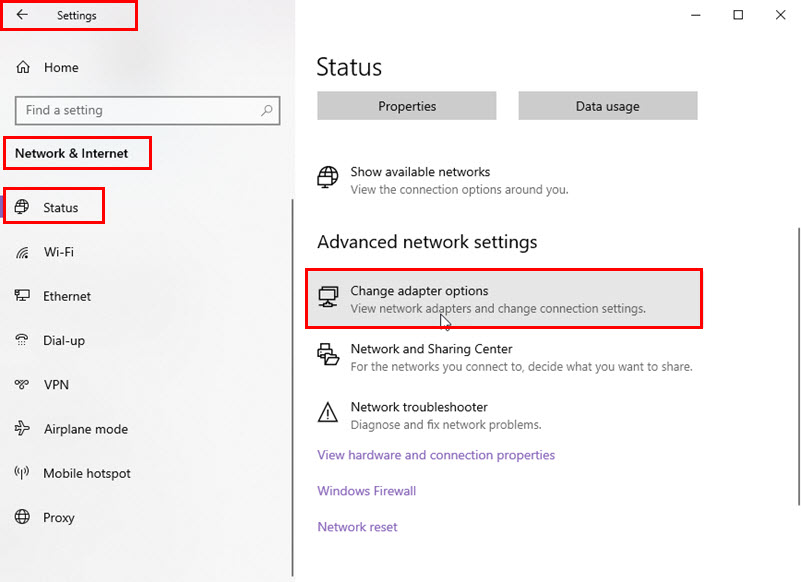
Task: Focus the Find a setting search field
Action: point(148,110)
